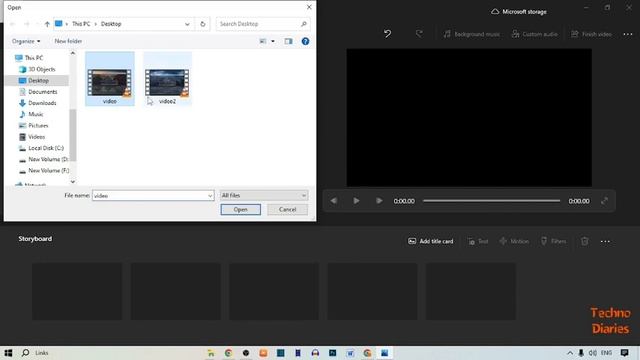640x360 pixels.
Task: Open the All files type dropdown
Action: click(x=264, y=196)
